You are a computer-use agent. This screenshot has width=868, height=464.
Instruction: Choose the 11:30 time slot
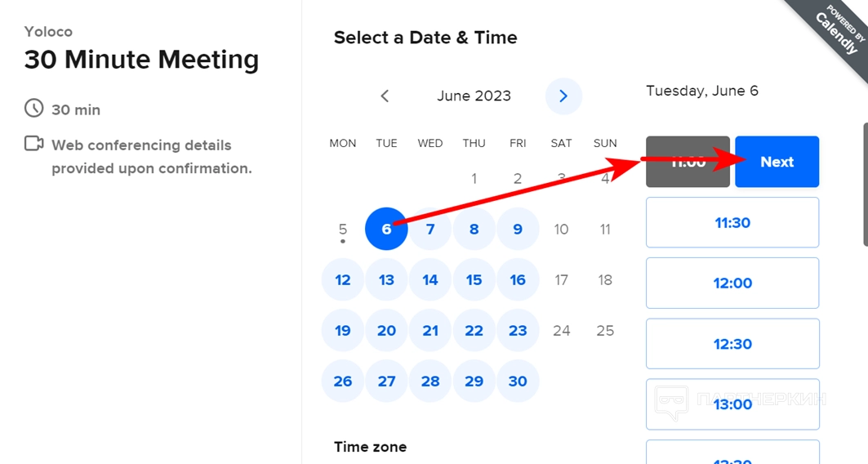click(x=732, y=222)
